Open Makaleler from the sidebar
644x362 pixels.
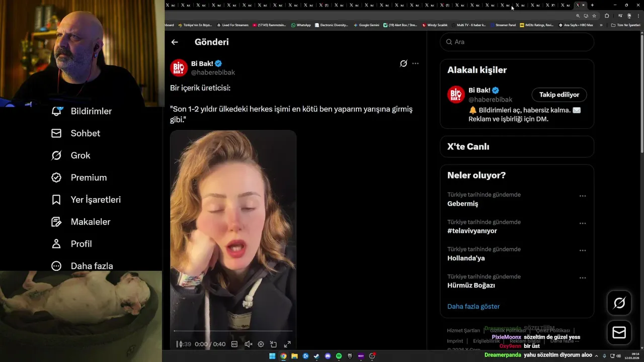tap(80, 222)
